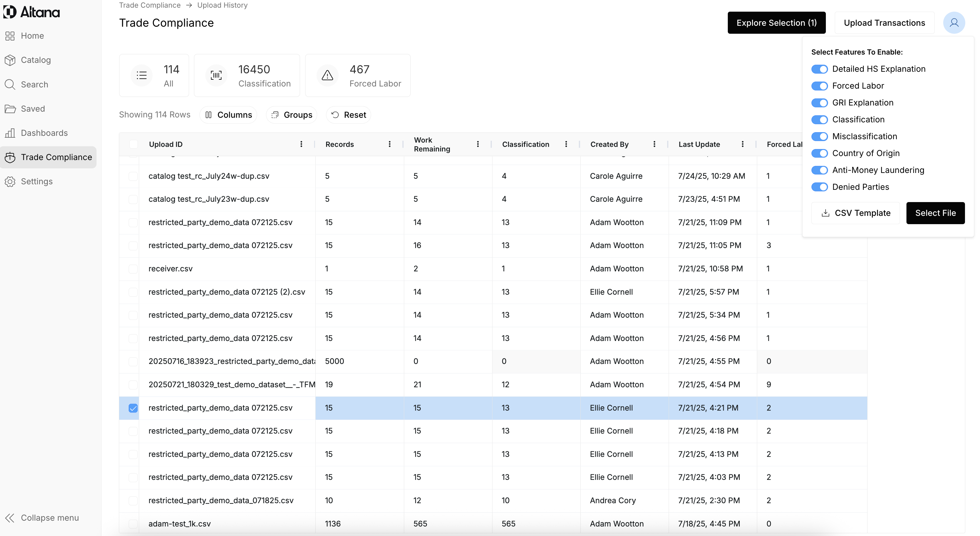Image resolution: width=980 pixels, height=536 pixels.
Task: Click the Classification barcode icon card
Action: point(216,75)
